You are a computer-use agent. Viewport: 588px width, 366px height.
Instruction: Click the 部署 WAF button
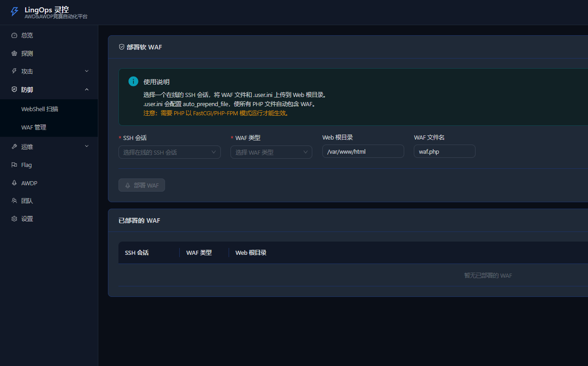coord(142,185)
